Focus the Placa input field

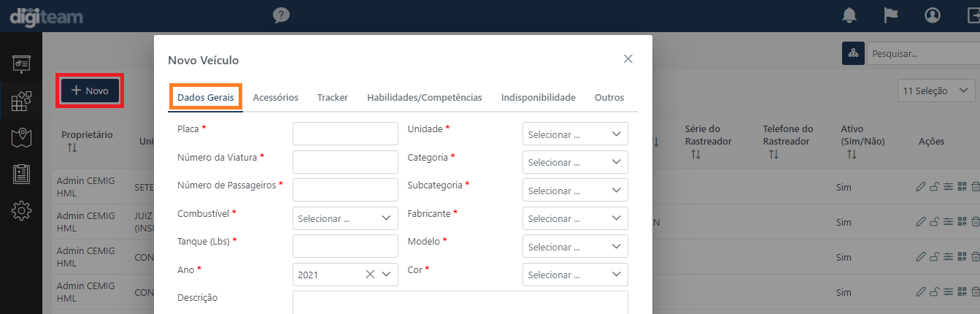click(x=345, y=134)
